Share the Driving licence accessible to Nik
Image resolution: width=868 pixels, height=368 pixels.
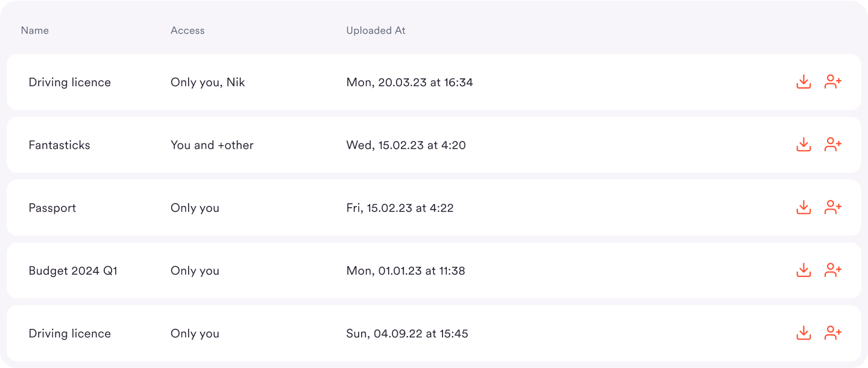click(x=833, y=82)
